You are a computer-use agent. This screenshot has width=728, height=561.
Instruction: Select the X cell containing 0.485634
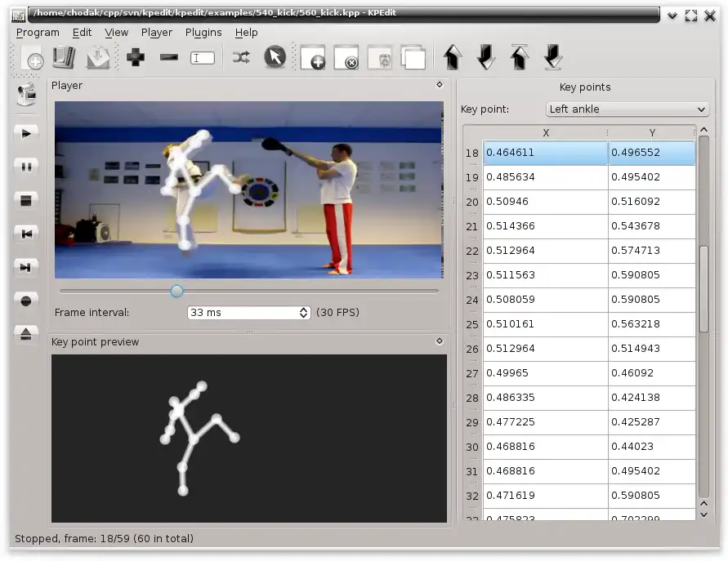pos(545,177)
